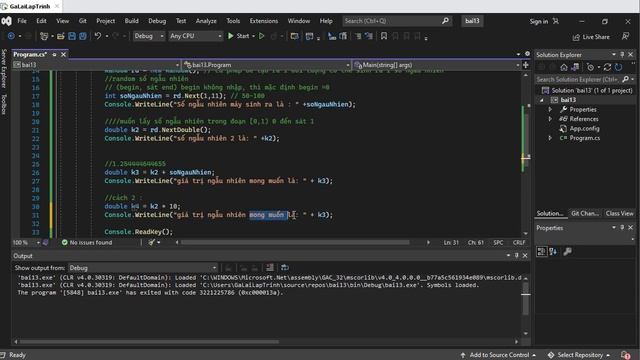Toggle auto-hide pin on Solution Explorer
The width and height of the screenshot is (640, 360).
tap(622, 54)
